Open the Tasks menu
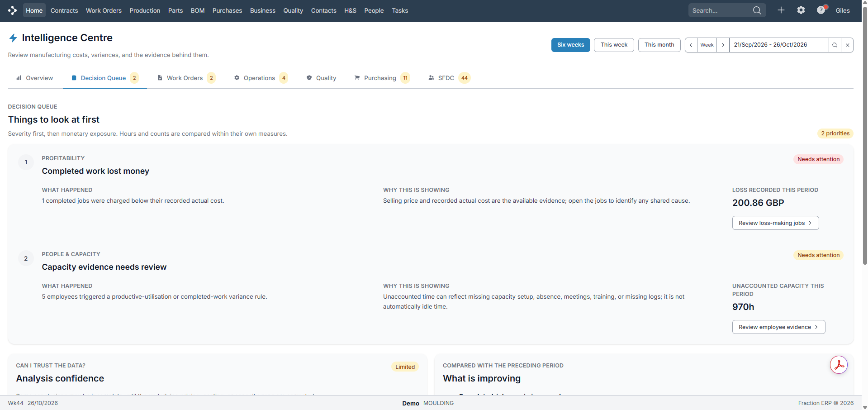This screenshot has height=410, width=868. click(400, 10)
